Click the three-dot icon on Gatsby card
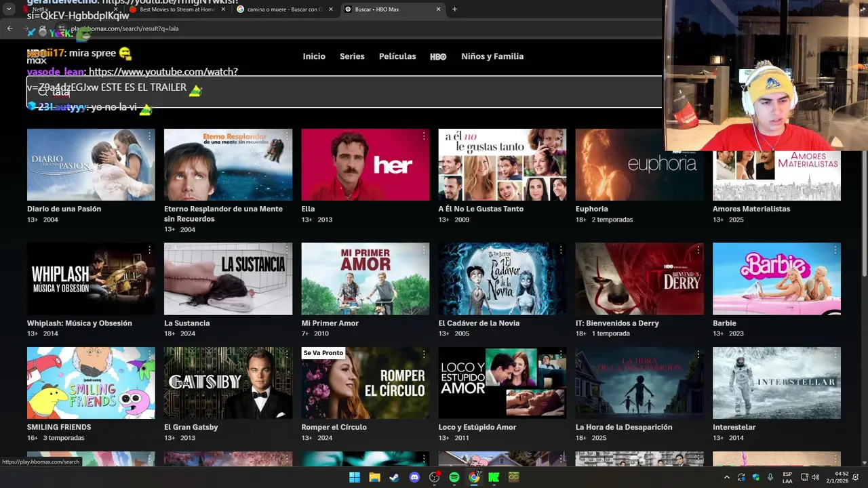 point(286,354)
